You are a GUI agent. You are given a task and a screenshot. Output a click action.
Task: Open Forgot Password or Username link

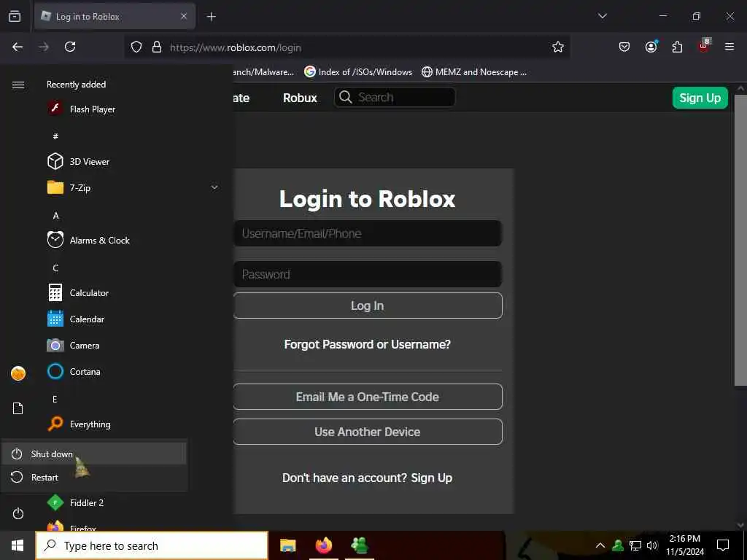(368, 344)
